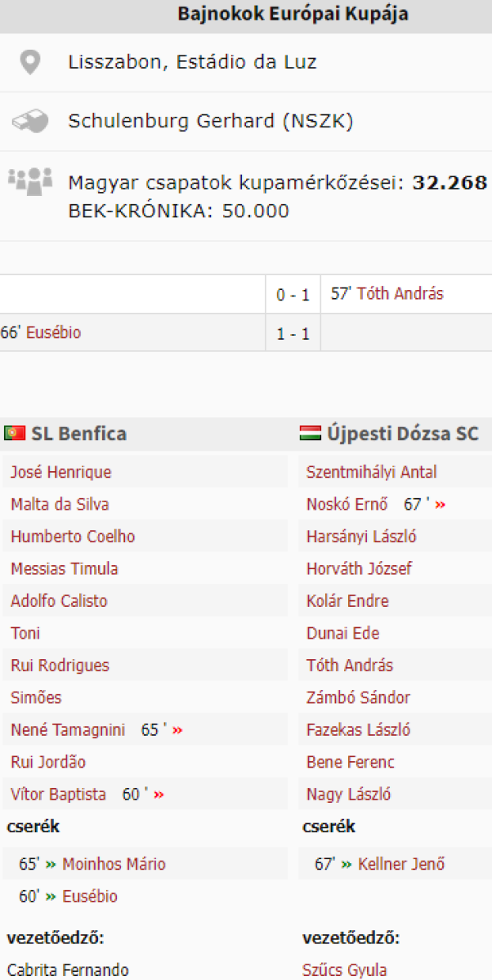Viewport: 492px width, 980px height.
Task: Click the Portugal flag icon
Action: [15, 434]
